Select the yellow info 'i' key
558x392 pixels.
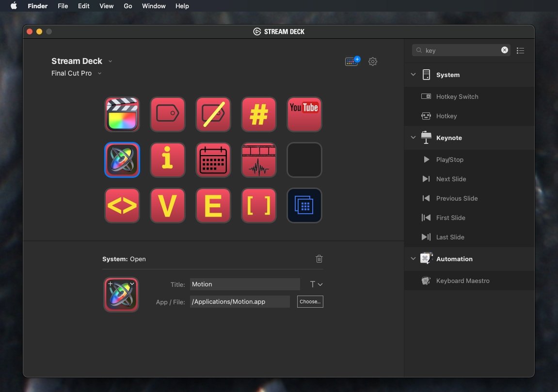click(x=168, y=160)
